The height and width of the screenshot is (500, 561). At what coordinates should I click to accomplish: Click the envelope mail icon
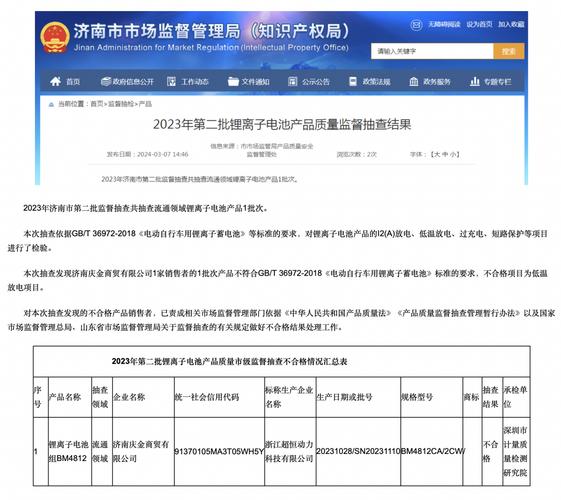point(416,25)
